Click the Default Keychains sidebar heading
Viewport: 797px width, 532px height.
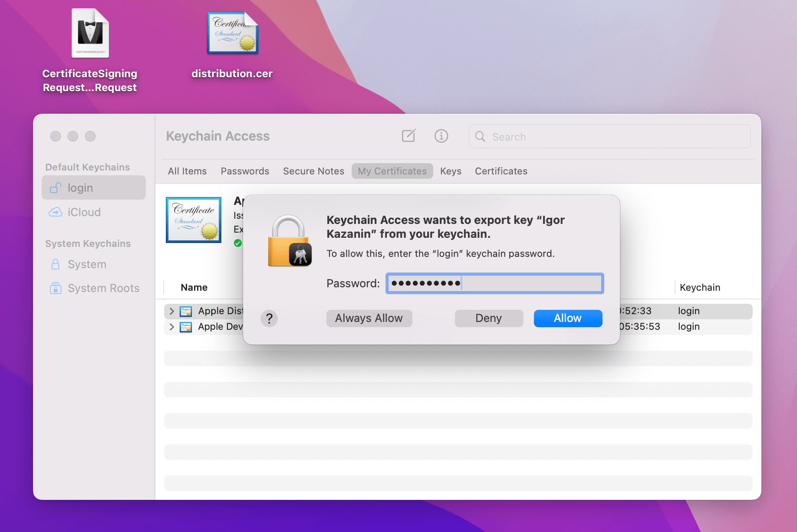click(88, 167)
